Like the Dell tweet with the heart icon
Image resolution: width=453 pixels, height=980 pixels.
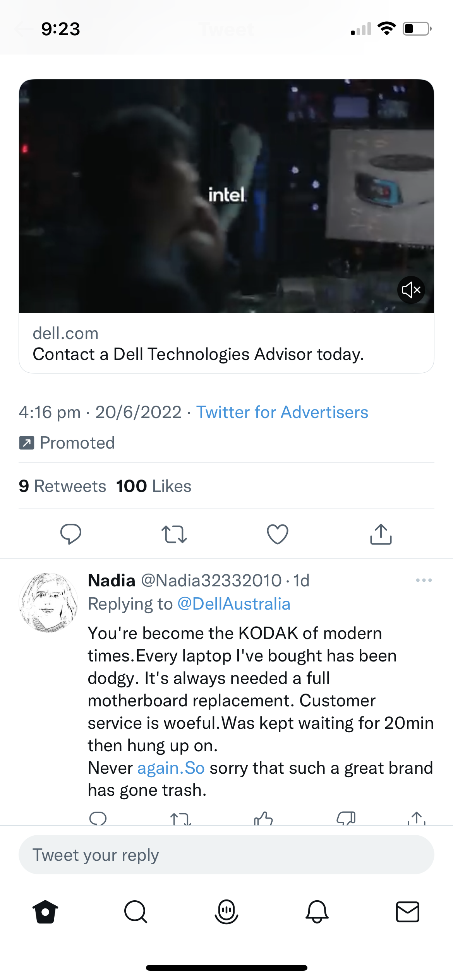[x=278, y=534]
